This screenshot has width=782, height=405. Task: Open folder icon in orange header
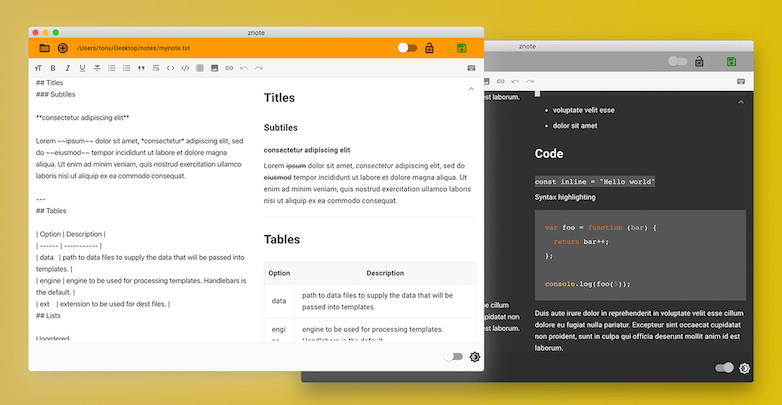(x=44, y=48)
